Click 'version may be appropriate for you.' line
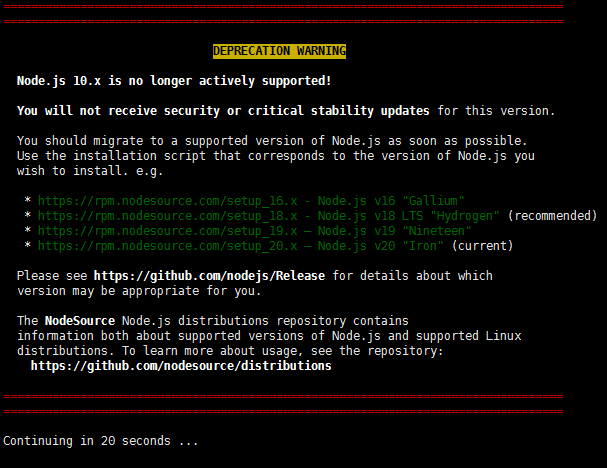 [x=139, y=291]
